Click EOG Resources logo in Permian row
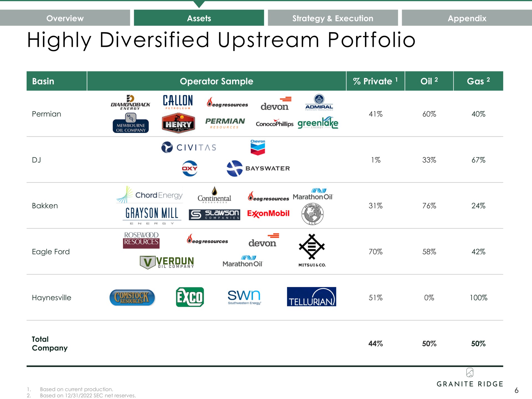Image resolution: width=532 pixels, height=399 pixels. (227, 102)
